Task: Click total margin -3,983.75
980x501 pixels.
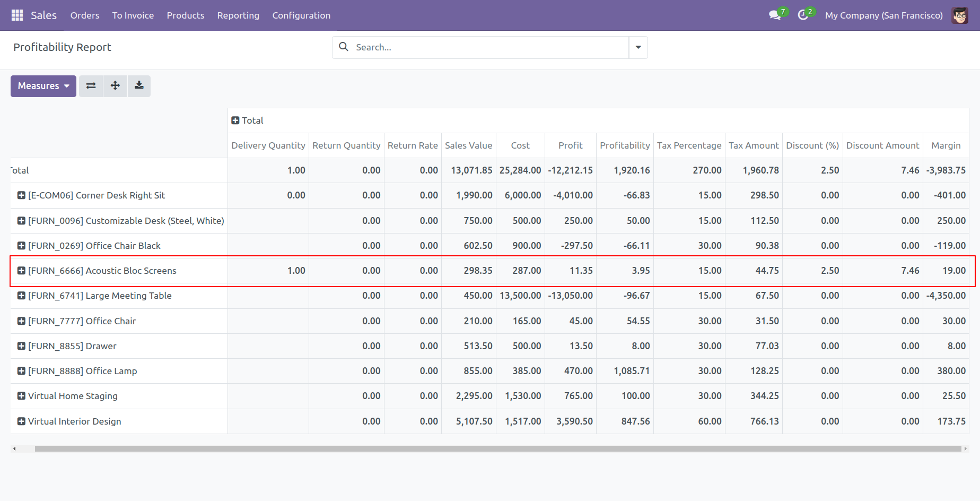Action: pyautogui.click(x=946, y=170)
